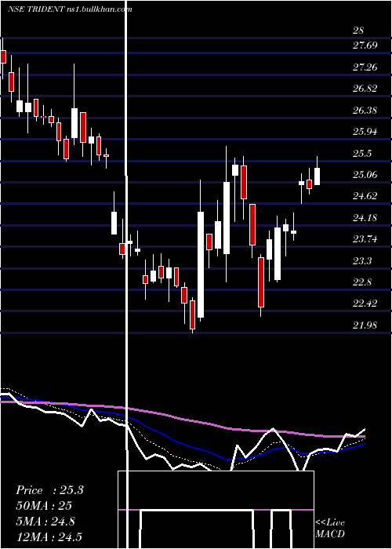392x549 pixels.
Task: Click the 23.74 price axis label
Action: [365, 239]
